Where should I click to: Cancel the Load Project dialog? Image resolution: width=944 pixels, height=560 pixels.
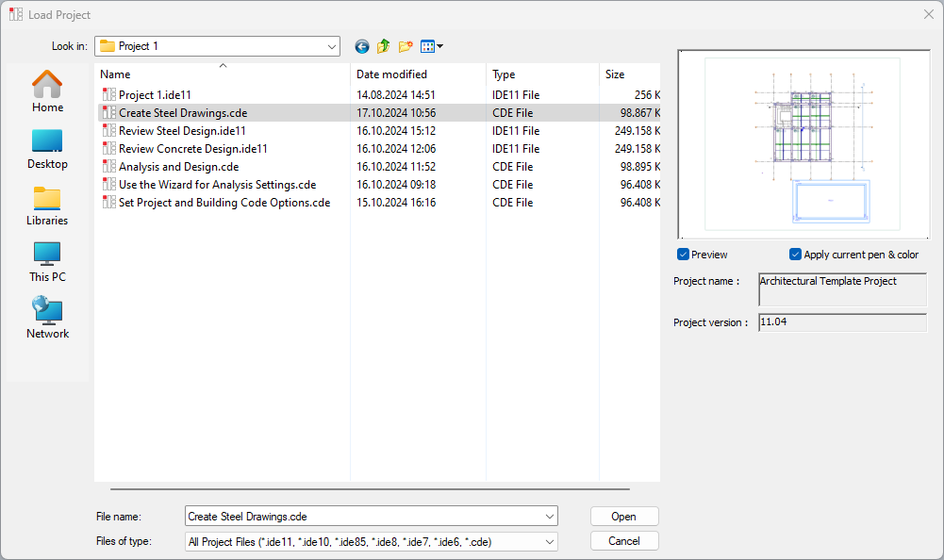[x=624, y=541]
